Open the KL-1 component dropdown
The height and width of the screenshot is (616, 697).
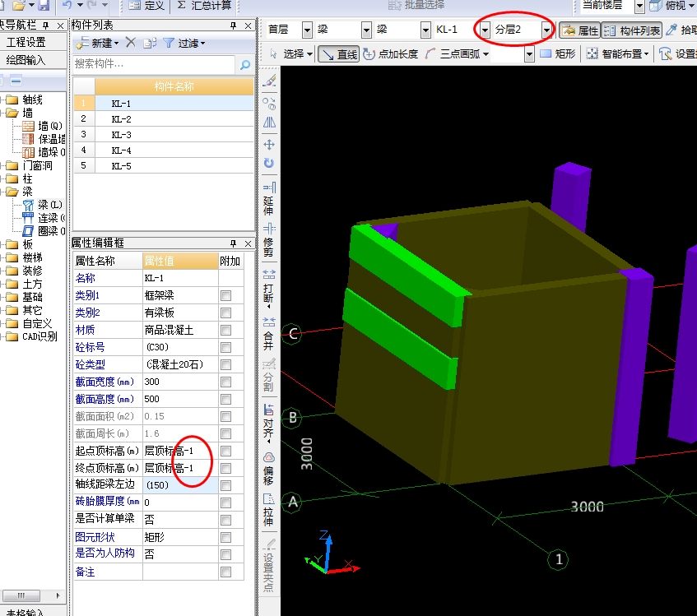[x=484, y=30]
